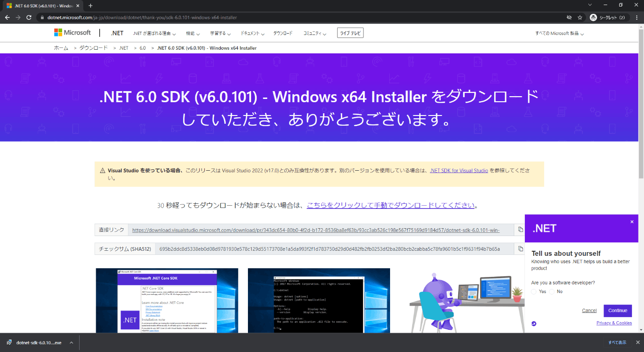Click the tracking blocked eye icon
The height and width of the screenshot is (352, 644).
[x=569, y=17]
